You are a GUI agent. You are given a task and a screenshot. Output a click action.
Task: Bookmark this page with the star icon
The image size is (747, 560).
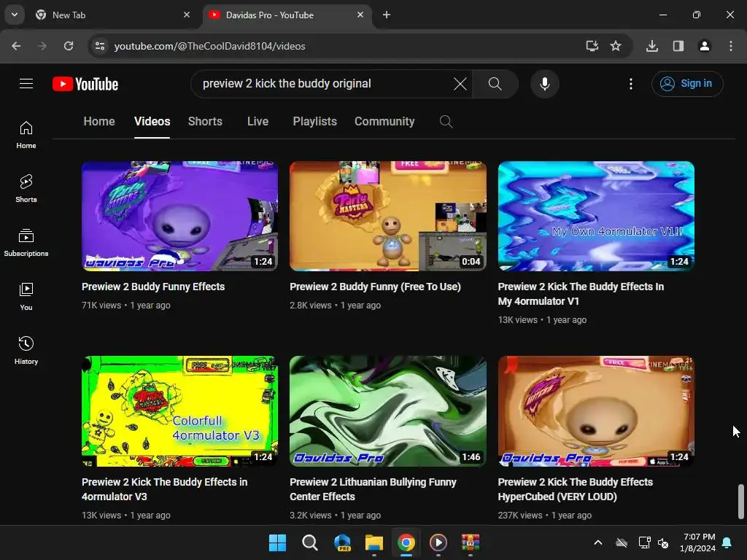click(x=616, y=46)
